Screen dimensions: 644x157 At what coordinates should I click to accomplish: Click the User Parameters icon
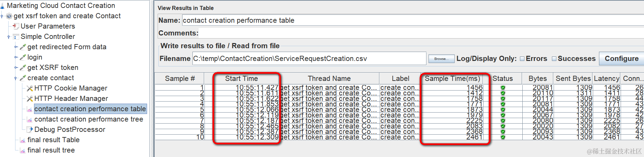pyautogui.click(x=16, y=26)
